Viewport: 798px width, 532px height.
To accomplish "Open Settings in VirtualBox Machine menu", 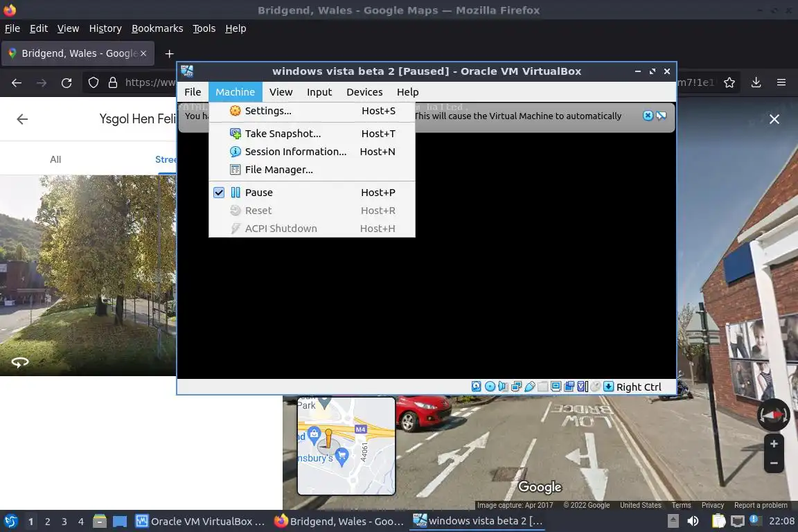I will click(x=312, y=111).
